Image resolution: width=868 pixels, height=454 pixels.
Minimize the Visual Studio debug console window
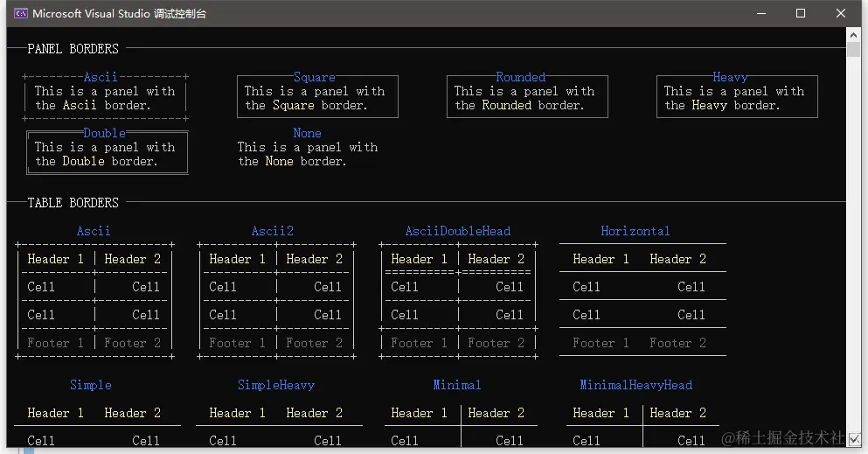point(761,13)
